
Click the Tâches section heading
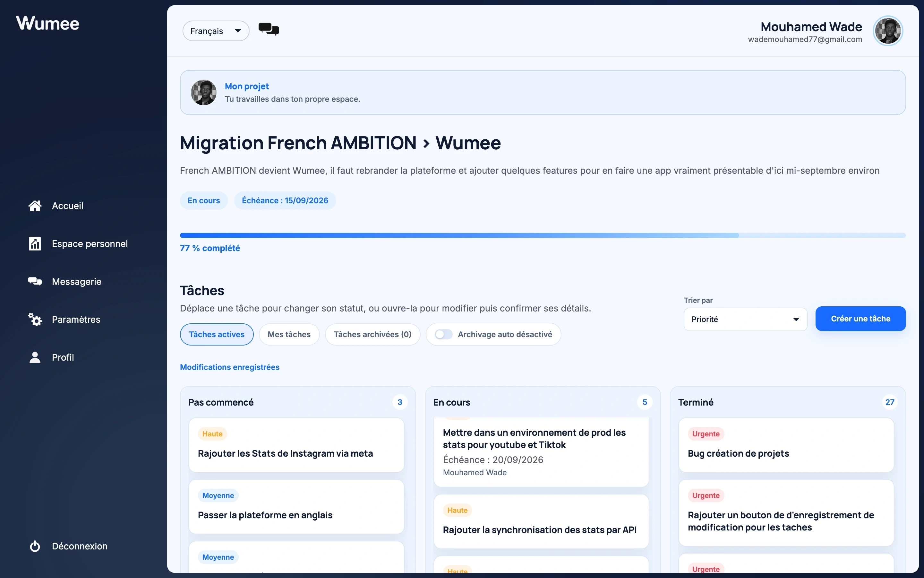click(x=202, y=291)
